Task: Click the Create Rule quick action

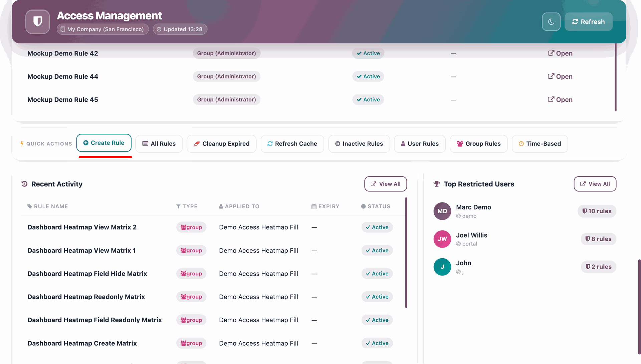Action: (x=104, y=143)
